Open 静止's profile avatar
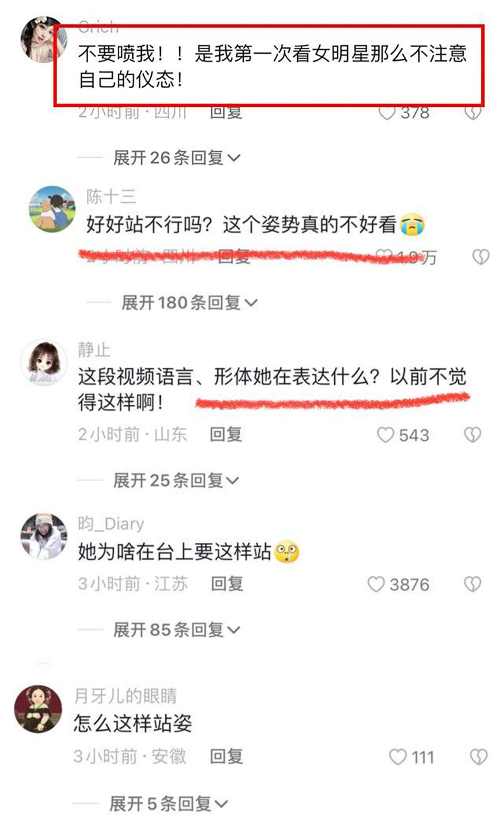The image size is (504, 815). (x=44, y=362)
